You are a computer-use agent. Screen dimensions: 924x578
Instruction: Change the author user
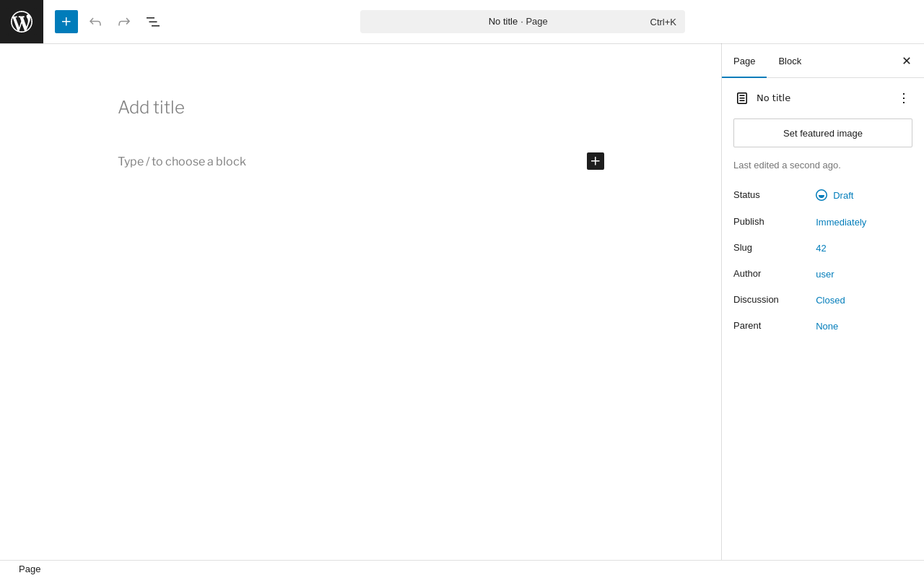pos(825,275)
